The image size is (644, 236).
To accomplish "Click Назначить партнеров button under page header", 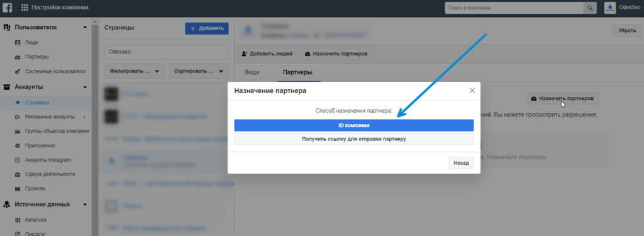I will (x=337, y=54).
